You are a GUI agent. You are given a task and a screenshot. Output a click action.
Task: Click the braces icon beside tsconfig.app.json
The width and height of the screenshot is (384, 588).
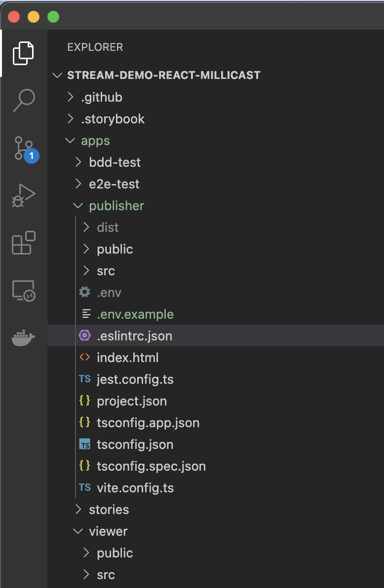point(85,423)
